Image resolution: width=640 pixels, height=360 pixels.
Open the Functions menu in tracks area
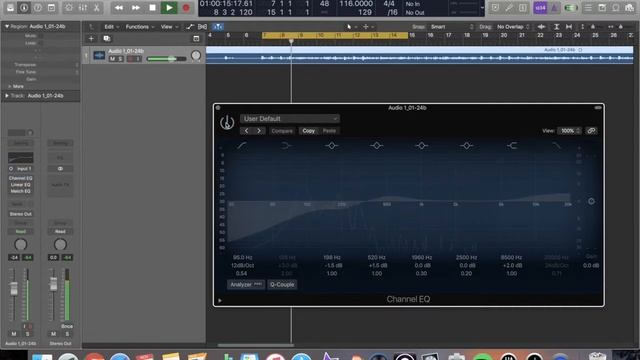point(140,27)
